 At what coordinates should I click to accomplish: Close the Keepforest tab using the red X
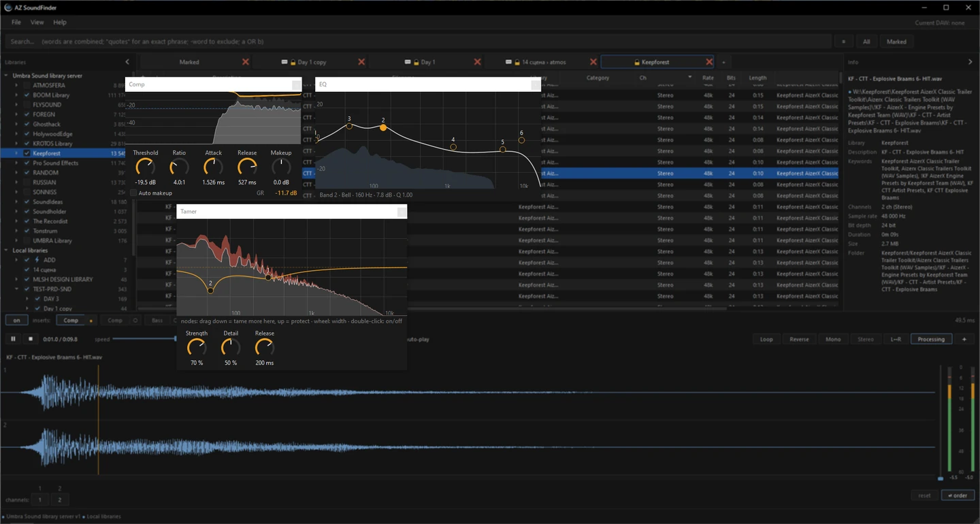click(x=709, y=62)
